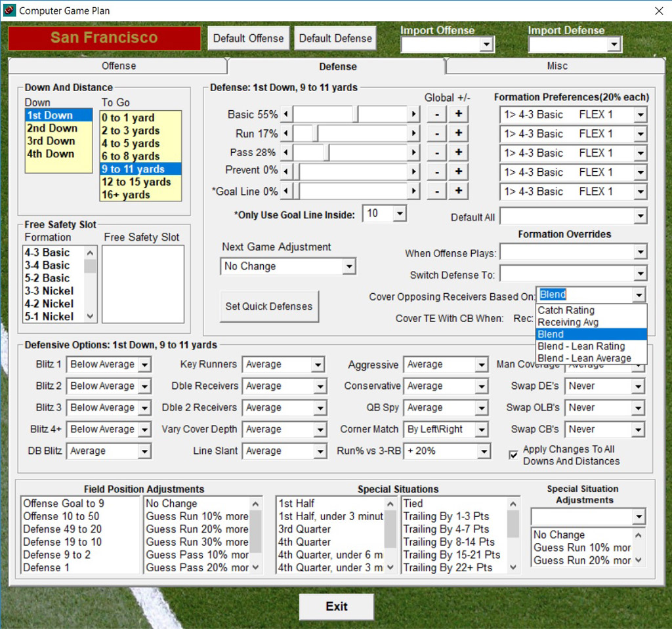Select 'Blend - Lean Rating' from dropdown list
Screen dimensions: 672x629
(581, 346)
